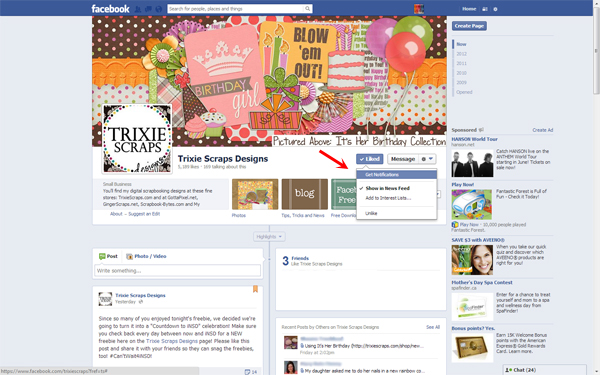The image size is (600, 375).
Task: Open messages icon in top bar
Action: 148,9
